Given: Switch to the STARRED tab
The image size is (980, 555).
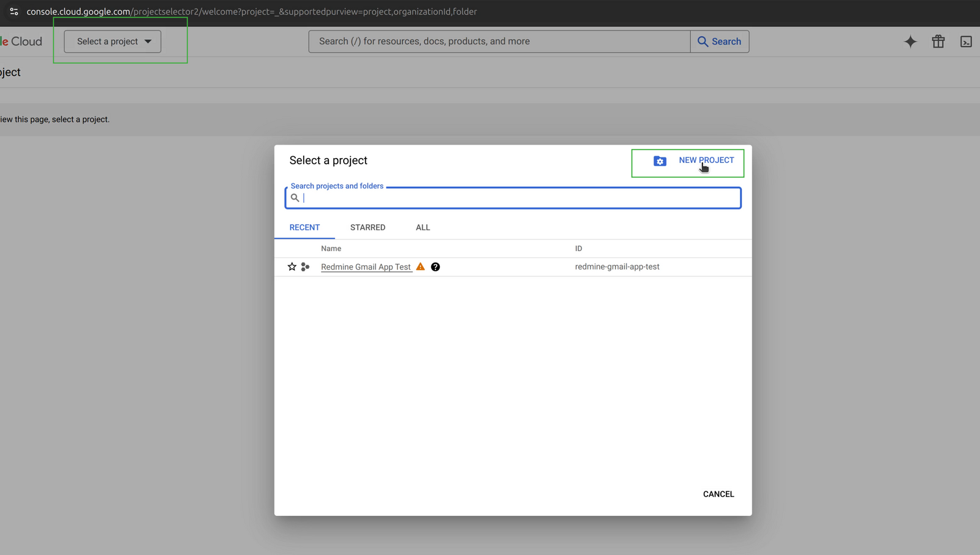Looking at the screenshot, I should [367, 227].
